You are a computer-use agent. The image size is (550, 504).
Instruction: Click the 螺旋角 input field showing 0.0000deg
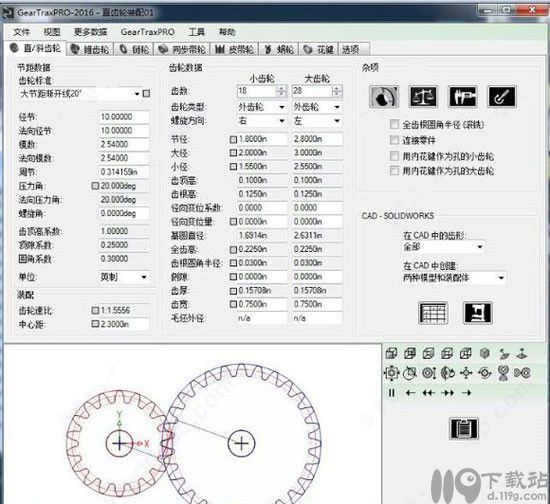pos(124,213)
